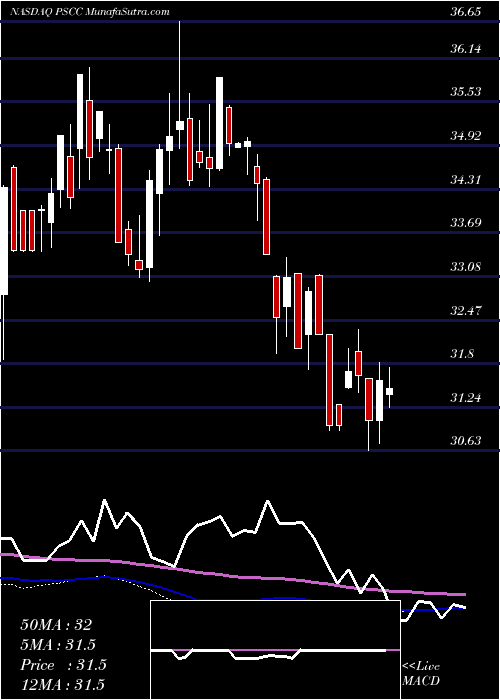Viewport: 500px width, 700px height.
Task: Click the Price : 31.5 value
Action: 63,665
